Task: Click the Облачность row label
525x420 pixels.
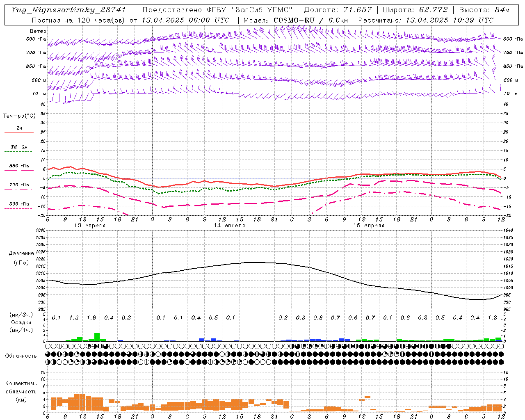Action: coord(21,356)
